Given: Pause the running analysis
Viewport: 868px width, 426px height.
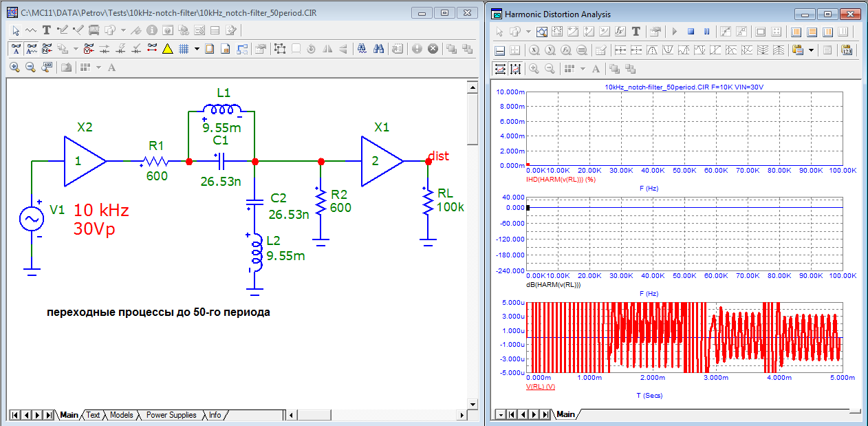Looking at the screenshot, I should point(706,32).
